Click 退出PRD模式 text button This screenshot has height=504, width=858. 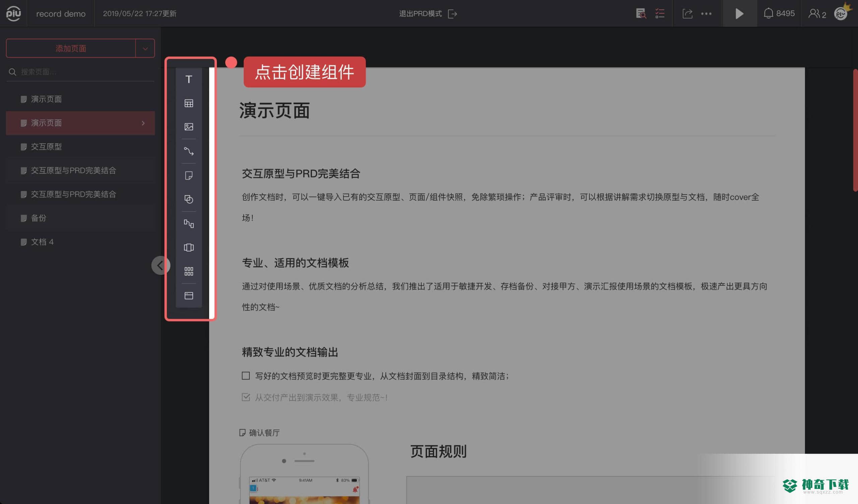[x=420, y=14]
